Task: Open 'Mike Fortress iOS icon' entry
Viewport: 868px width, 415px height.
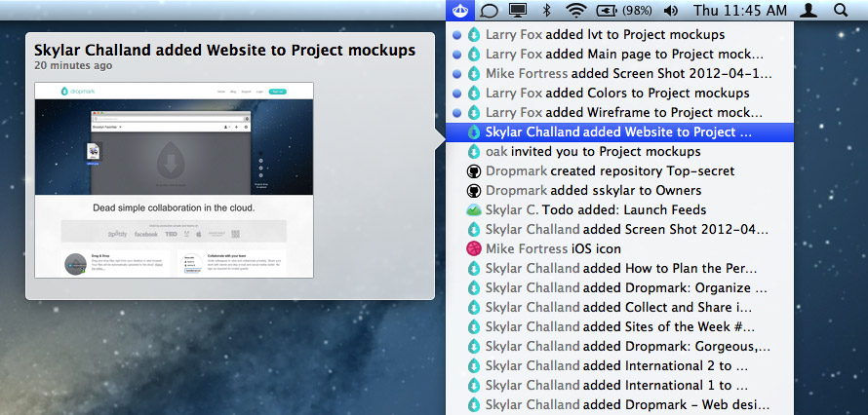Action: 619,248
